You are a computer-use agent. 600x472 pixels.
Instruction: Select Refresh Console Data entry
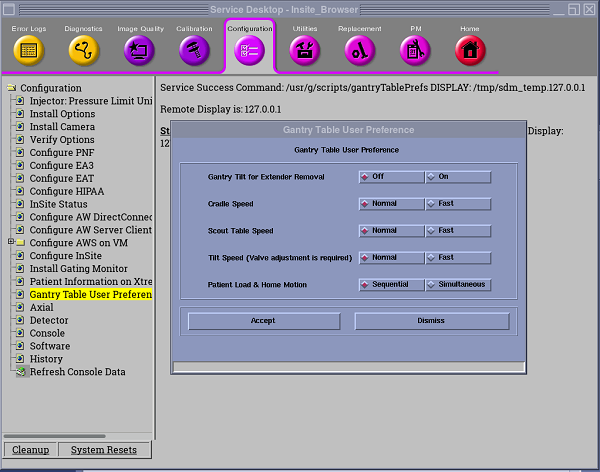click(77, 372)
